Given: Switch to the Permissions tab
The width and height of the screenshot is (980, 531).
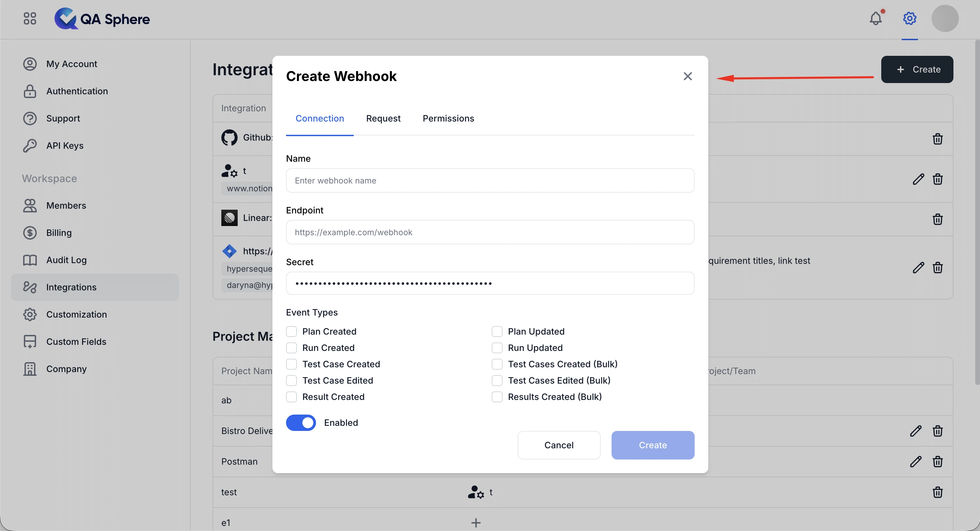Looking at the screenshot, I should point(448,118).
